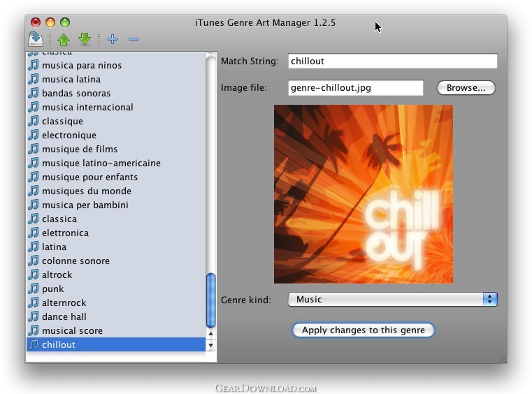This screenshot has height=394, width=532.
Task: Click the music note icon beside latina
Action: click(x=34, y=247)
